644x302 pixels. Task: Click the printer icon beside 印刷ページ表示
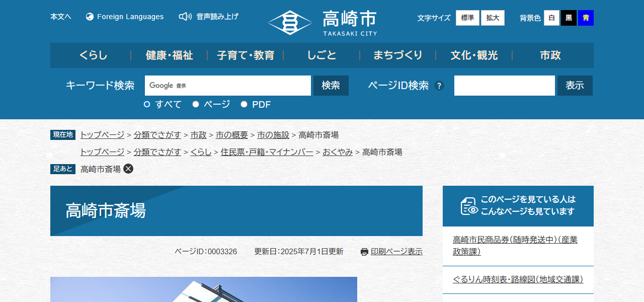click(x=364, y=251)
